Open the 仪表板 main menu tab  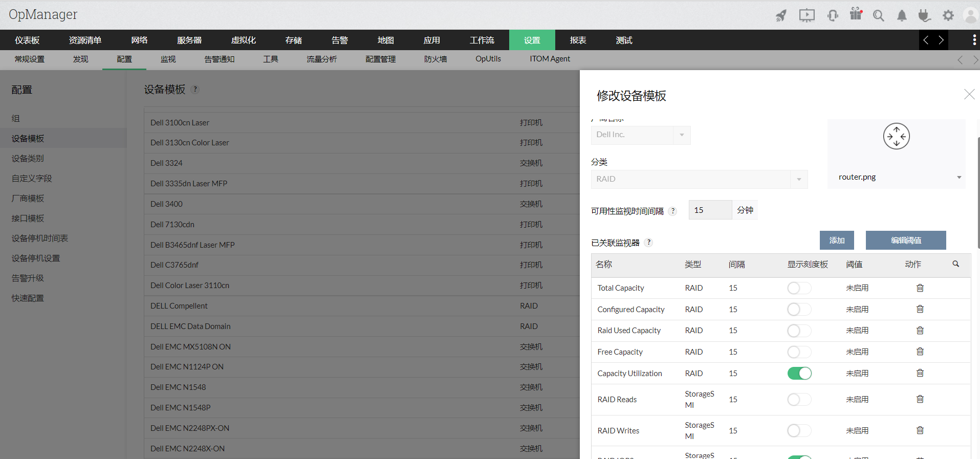(x=27, y=40)
